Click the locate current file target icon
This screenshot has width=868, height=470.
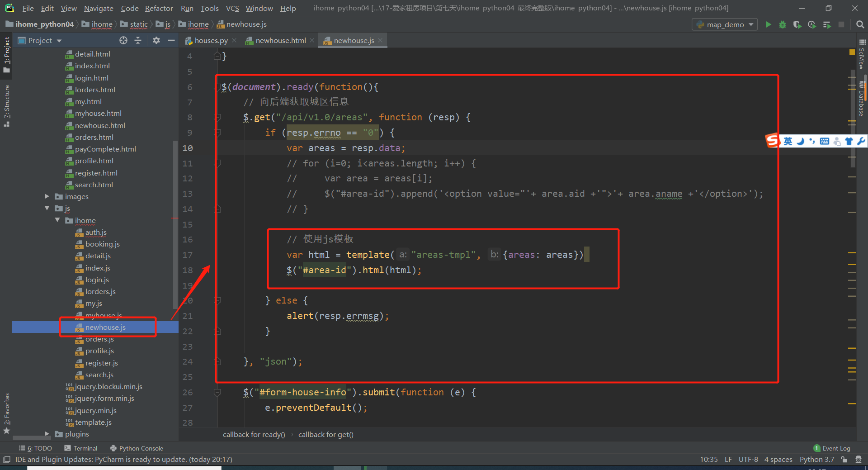tap(123, 40)
